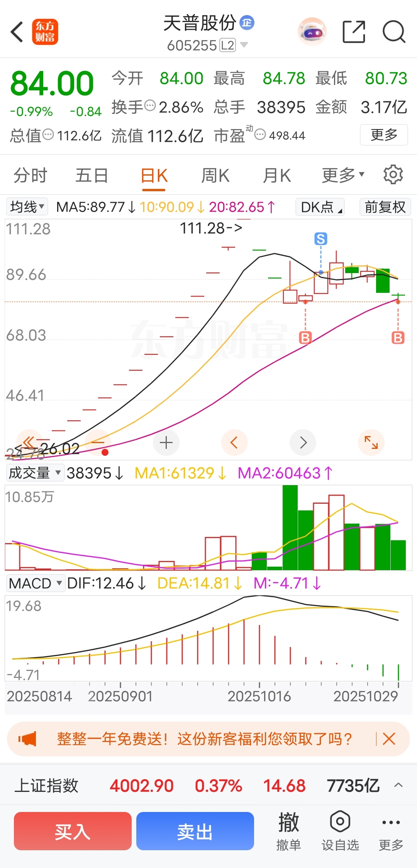Select the 日K tab
This screenshot has width=417, height=868.
coord(154,175)
